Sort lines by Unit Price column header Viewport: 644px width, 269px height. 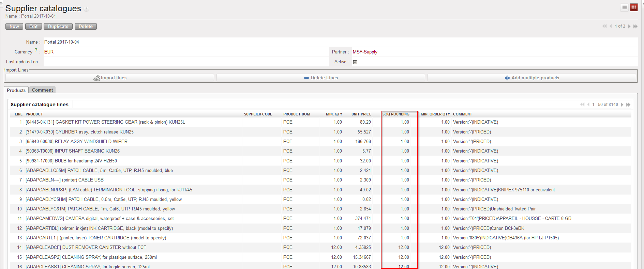[361, 114]
